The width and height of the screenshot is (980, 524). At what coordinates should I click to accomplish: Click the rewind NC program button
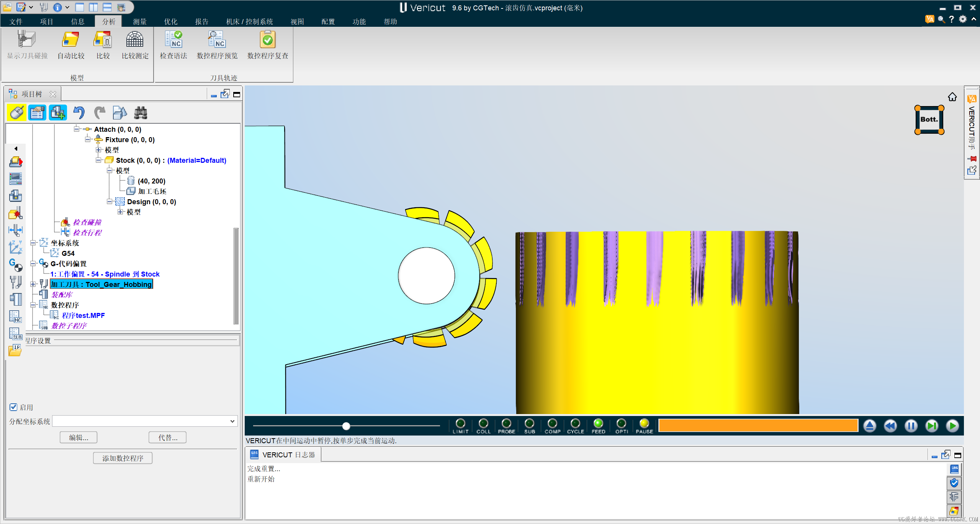point(890,426)
